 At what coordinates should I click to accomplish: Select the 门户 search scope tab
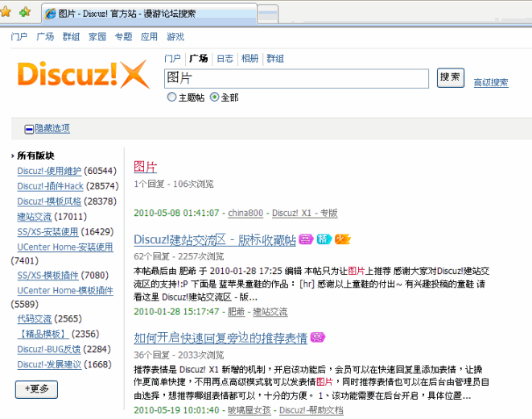[172, 59]
